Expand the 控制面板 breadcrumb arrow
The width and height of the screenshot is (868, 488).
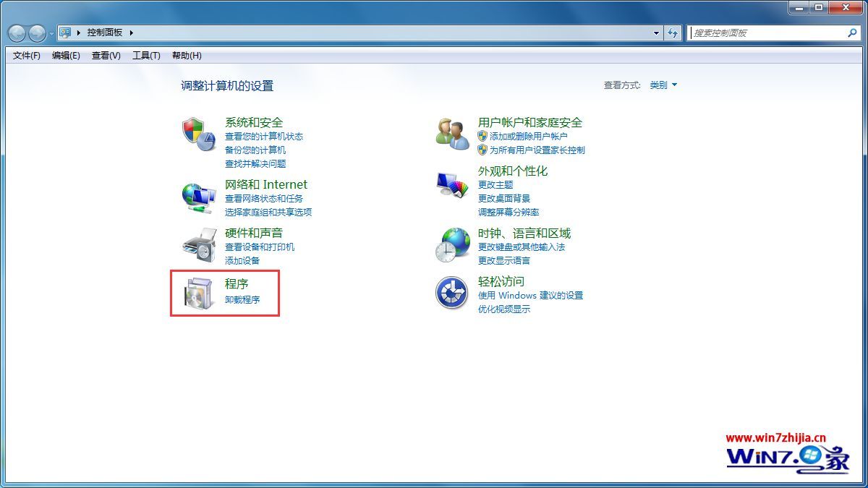132,33
